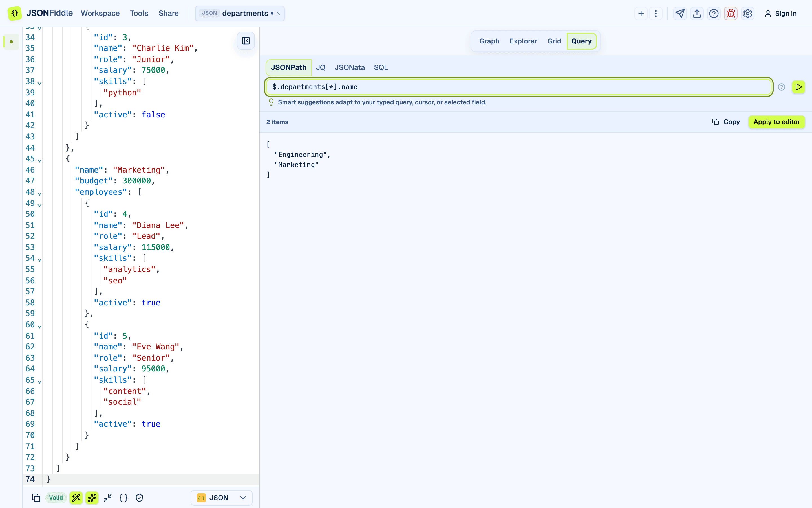The image size is (812, 508).
Task: Open the three-dot more options menu
Action: click(656, 14)
